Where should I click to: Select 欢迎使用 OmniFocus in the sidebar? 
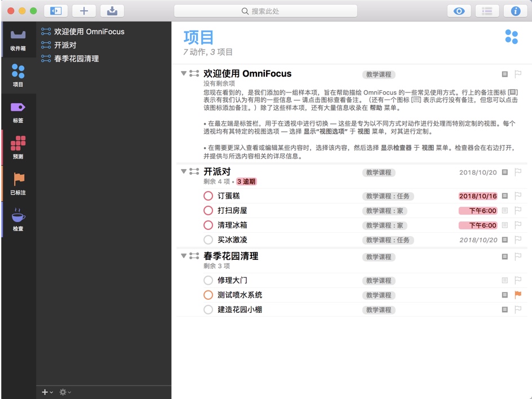pyautogui.click(x=89, y=32)
